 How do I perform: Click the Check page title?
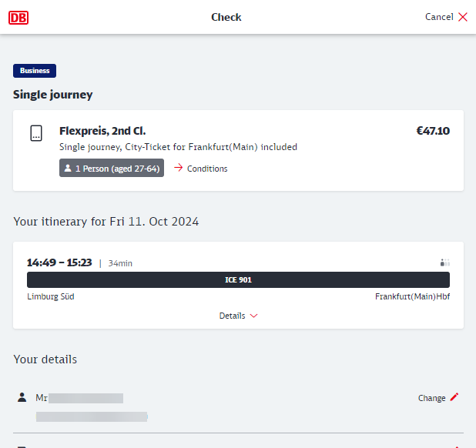click(x=226, y=17)
